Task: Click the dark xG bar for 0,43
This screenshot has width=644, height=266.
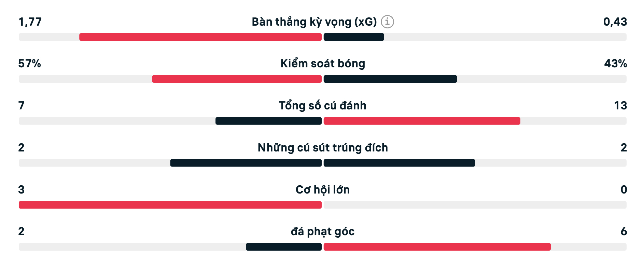Action: (354, 37)
